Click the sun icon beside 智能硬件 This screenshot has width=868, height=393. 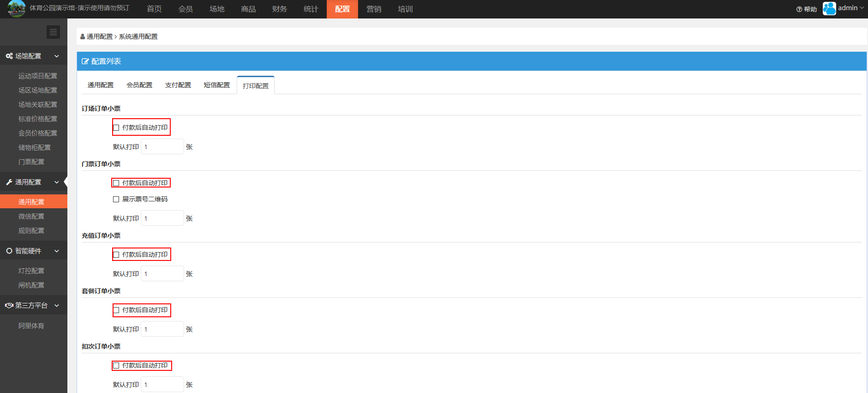9,251
